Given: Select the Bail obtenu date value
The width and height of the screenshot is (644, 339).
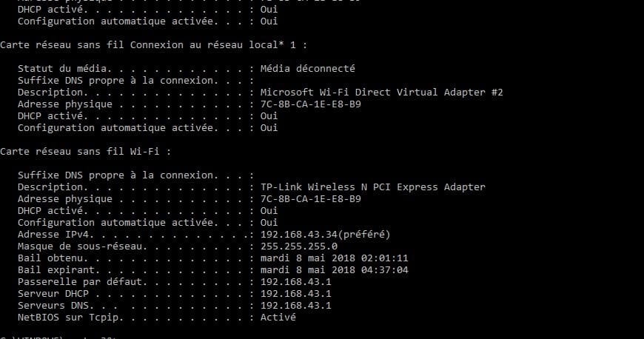Looking at the screenshot, I should [335, 258].
